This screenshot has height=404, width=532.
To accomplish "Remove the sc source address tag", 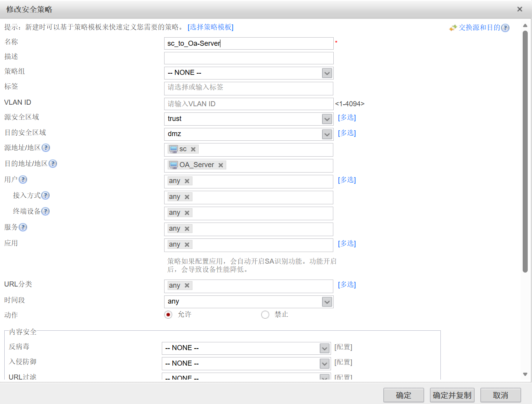I will [193, 149].
